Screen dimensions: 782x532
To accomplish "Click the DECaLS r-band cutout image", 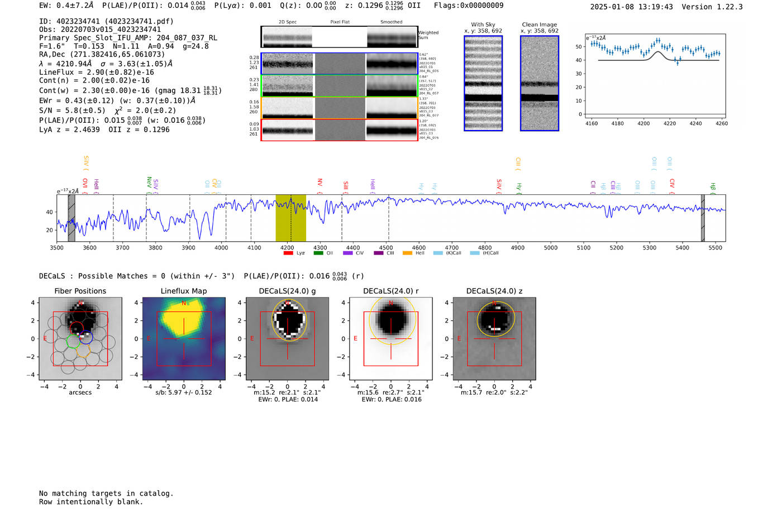I will 391,339.
